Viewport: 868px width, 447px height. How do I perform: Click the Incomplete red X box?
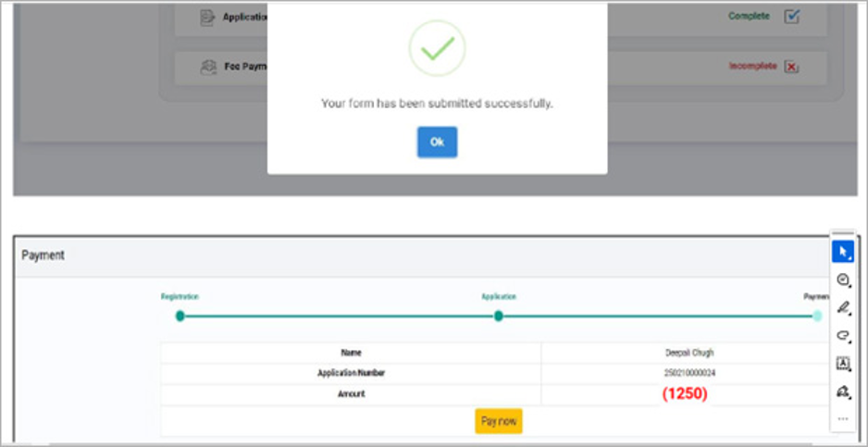pyautogui.click(x=791, y=67)
